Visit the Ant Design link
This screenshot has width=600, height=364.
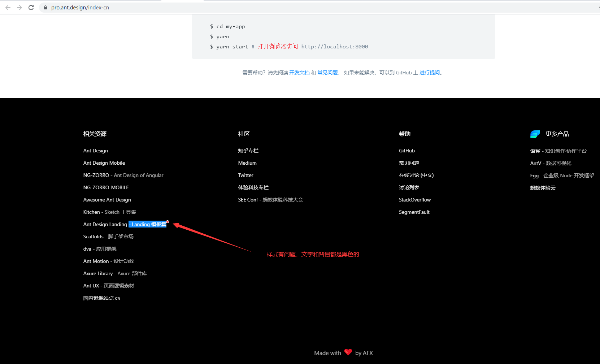(x=95, y=151)
